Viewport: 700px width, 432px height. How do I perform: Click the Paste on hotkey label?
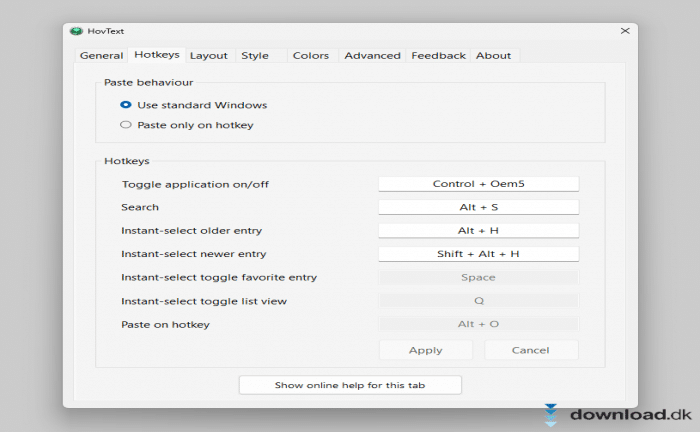tap(165, 324)
